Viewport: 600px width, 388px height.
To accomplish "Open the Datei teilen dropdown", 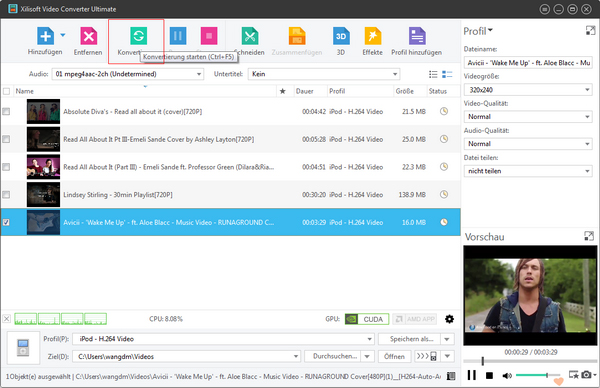I will click(528, 171).
